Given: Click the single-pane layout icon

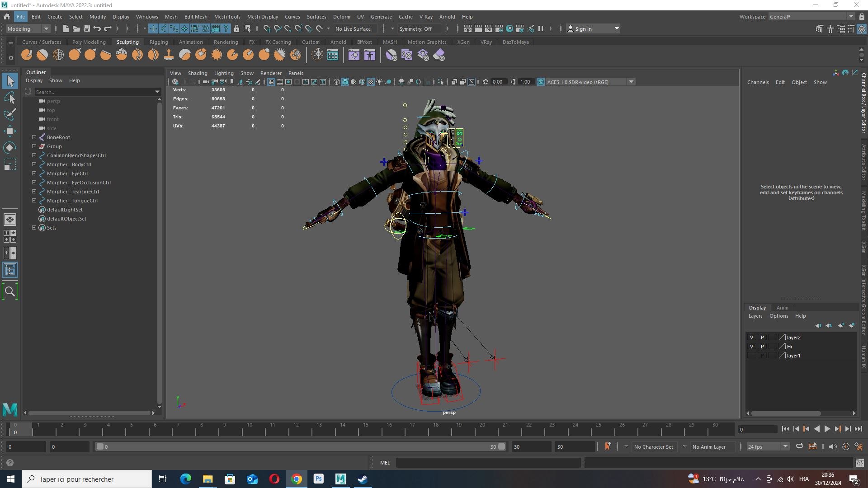Looking at the screenshot, I should pyautogui.click(x=10, y=220).
